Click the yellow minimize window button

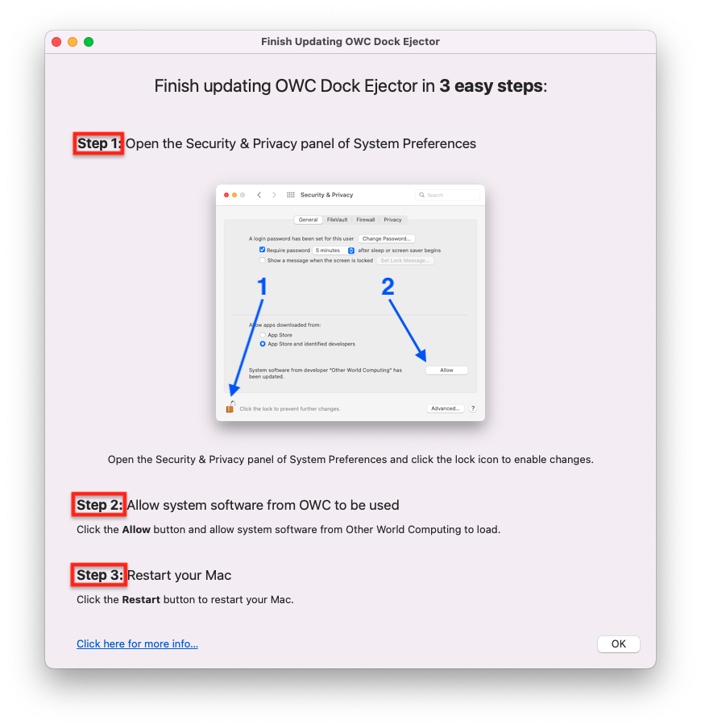coord(73,42)
